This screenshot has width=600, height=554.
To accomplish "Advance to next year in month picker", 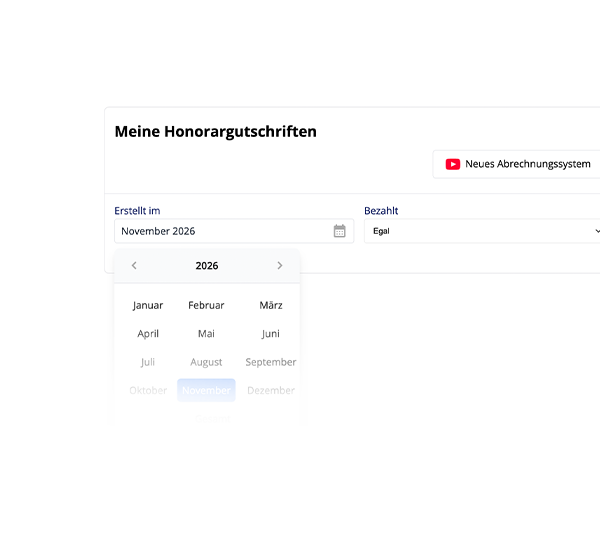I will (279, 266).
